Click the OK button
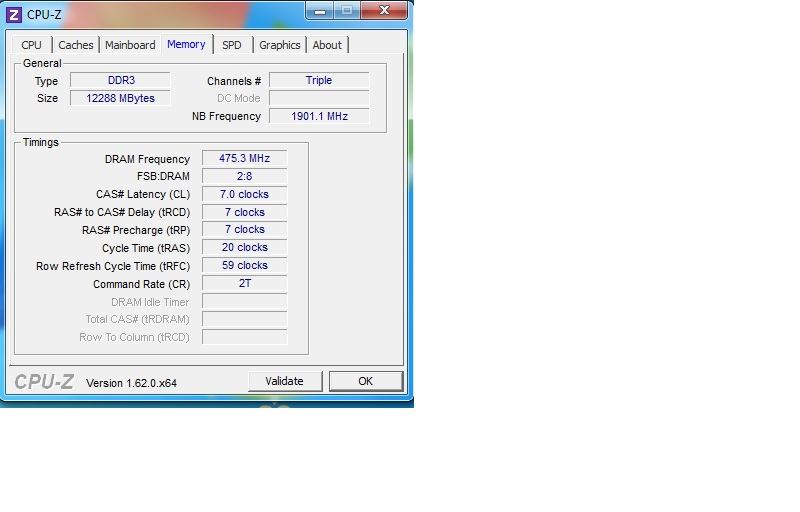 366,381
